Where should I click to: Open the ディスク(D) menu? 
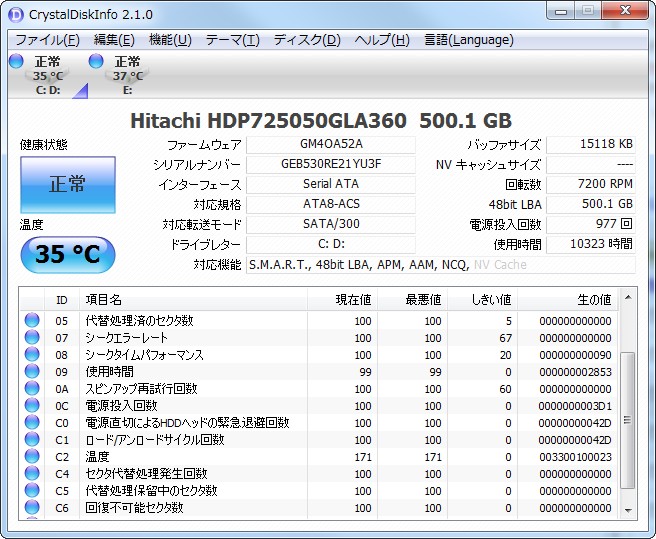[307, 40]
